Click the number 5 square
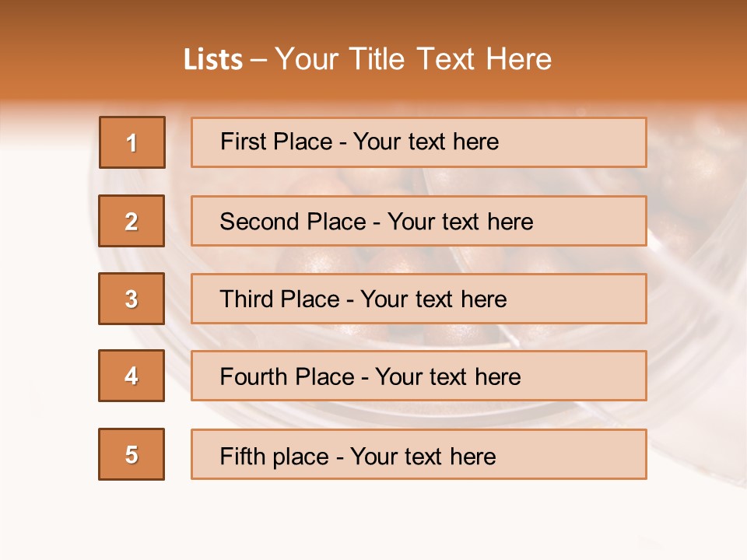This screenshot has height=560, width=747. pos(132,454)
